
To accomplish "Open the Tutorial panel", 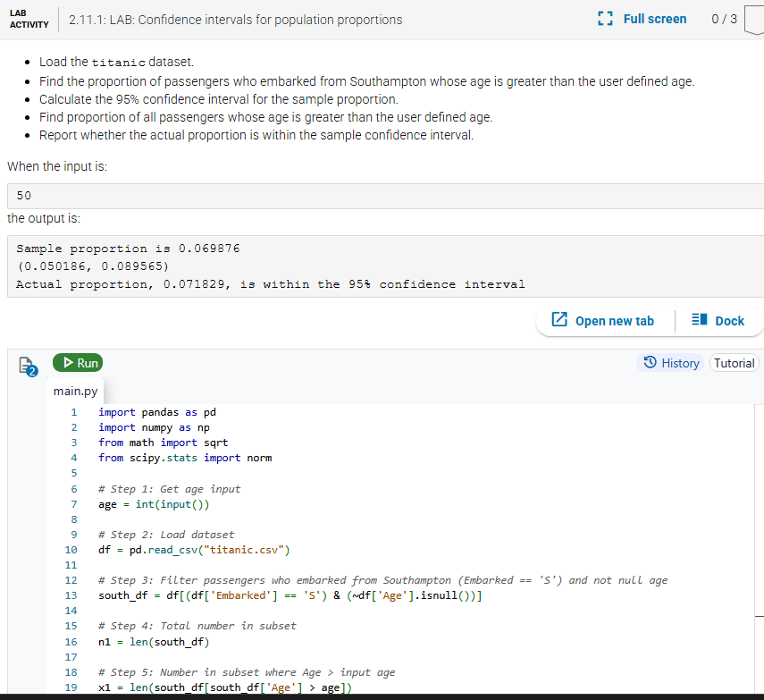I will click(734, 363).
